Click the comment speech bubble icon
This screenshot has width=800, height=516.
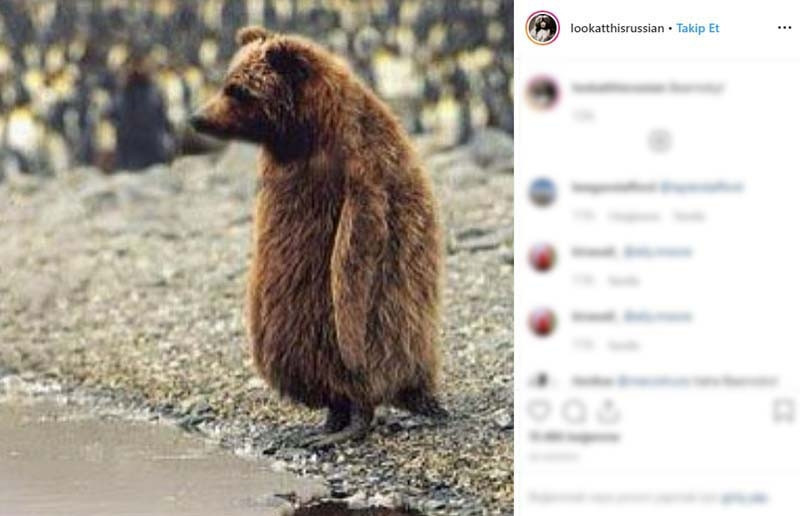click(574, 411)
